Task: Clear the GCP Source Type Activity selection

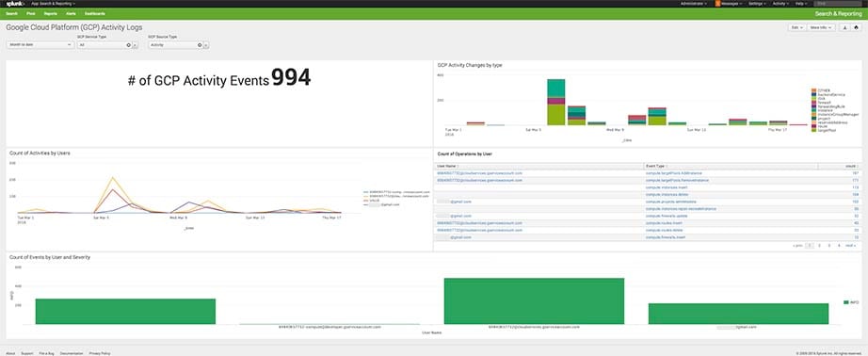Action: (200, 45)
